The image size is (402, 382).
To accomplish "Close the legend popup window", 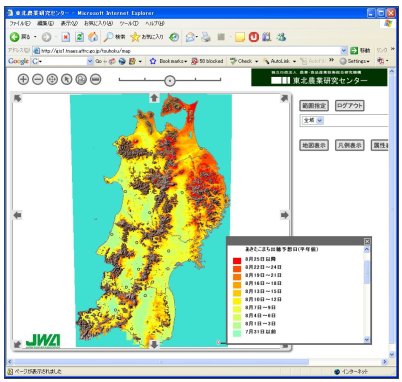I will click(x=367, y=241).
